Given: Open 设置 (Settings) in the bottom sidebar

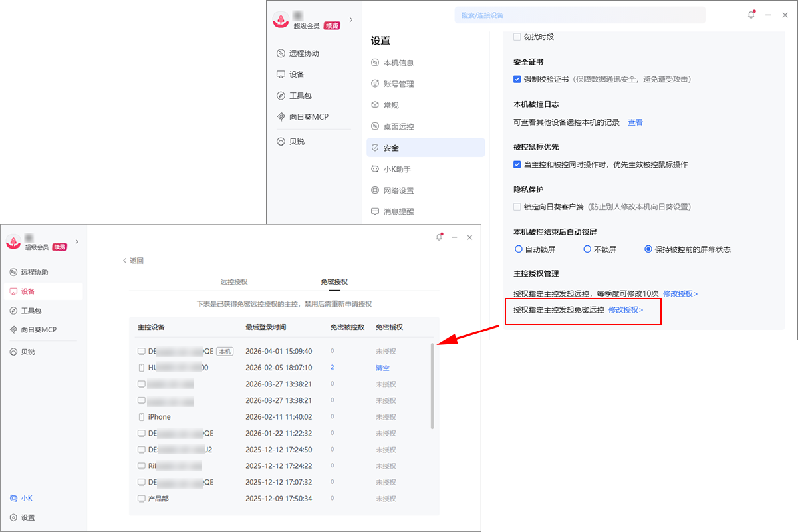Looking at the screenshot, I should (27, 517).
